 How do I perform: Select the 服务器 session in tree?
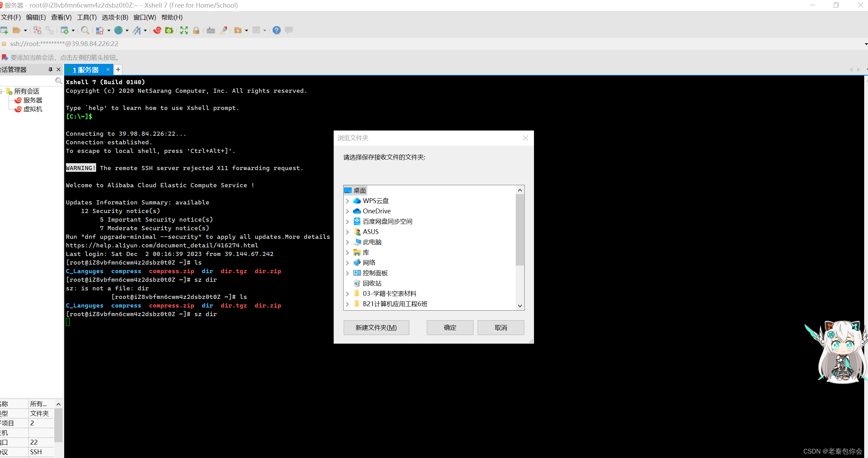(x=33, y=100)
